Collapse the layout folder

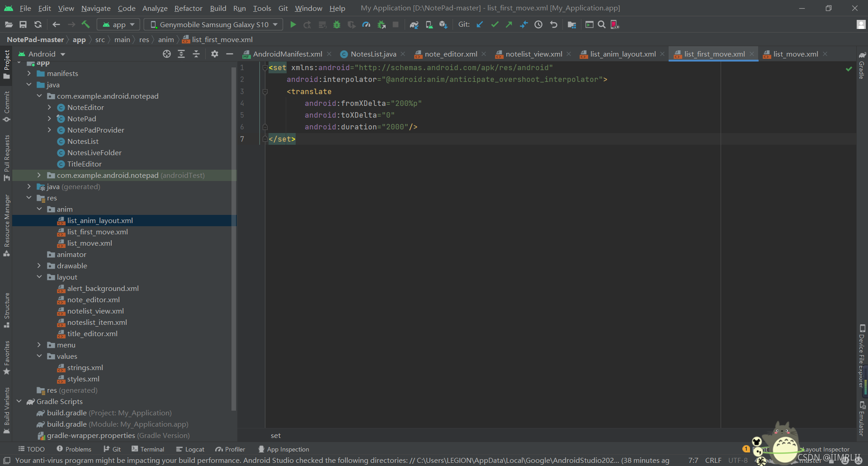click(x=39, y=277)
